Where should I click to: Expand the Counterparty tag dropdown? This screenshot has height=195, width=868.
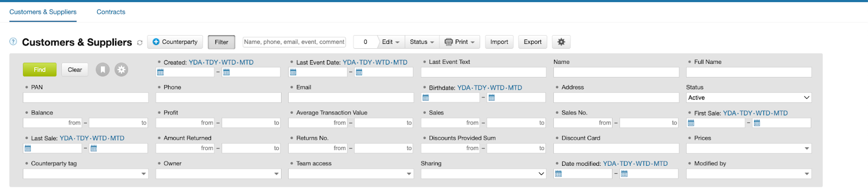click(86, 174)
